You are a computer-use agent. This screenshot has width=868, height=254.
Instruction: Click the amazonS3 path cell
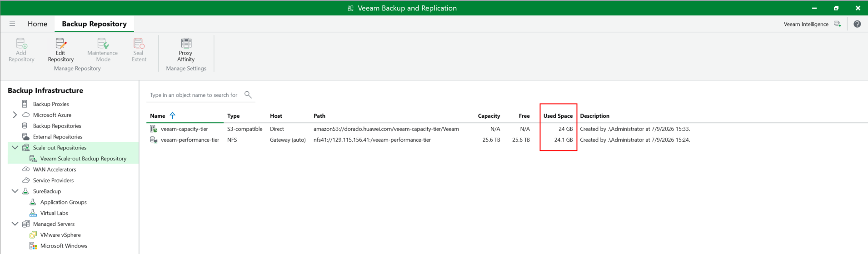386,129
